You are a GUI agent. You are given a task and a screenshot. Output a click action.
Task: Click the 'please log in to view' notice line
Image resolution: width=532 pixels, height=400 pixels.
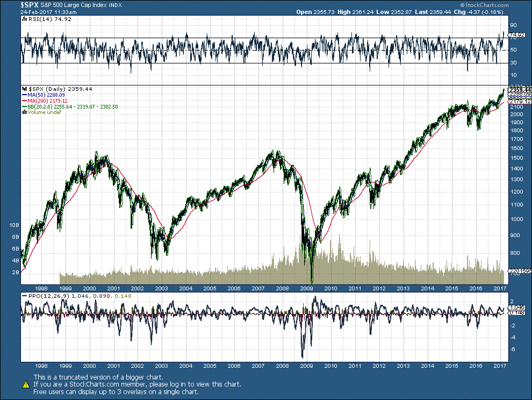(x=138, y=384)
